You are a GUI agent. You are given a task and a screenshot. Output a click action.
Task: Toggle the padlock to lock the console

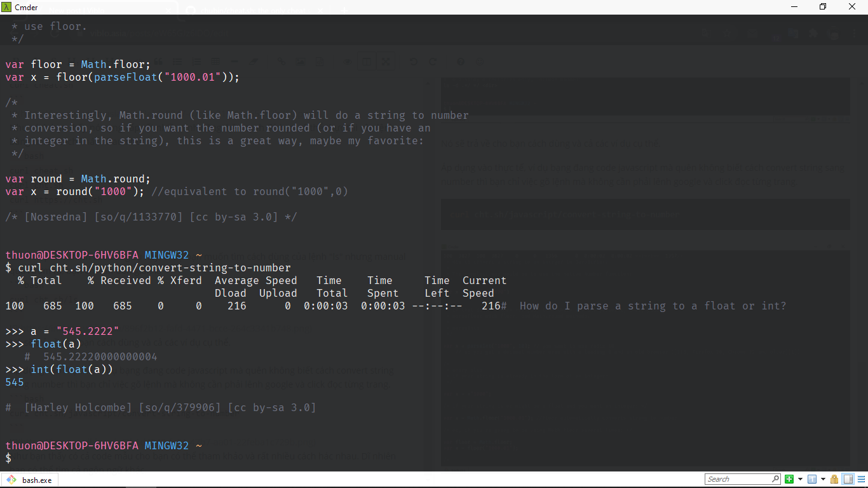834,479
